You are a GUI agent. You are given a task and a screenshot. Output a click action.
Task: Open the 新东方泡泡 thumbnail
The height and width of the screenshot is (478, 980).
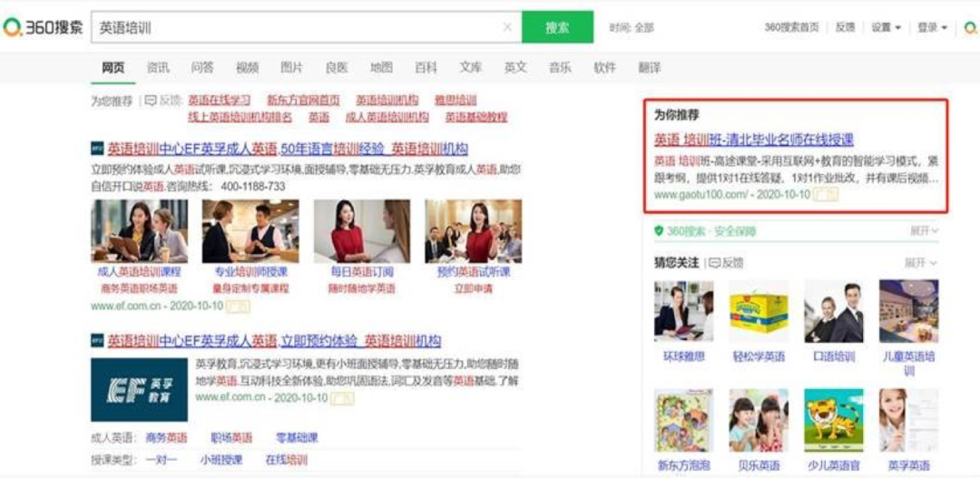pyautogui.click(x=684, y=421)
